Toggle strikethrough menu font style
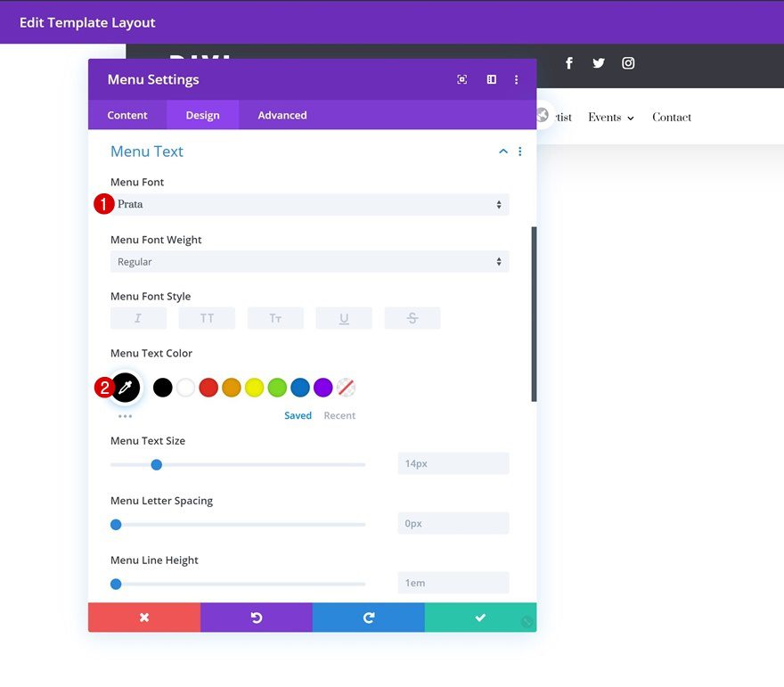This screenshot has height=687, width=784. click(x=412, y=318)
